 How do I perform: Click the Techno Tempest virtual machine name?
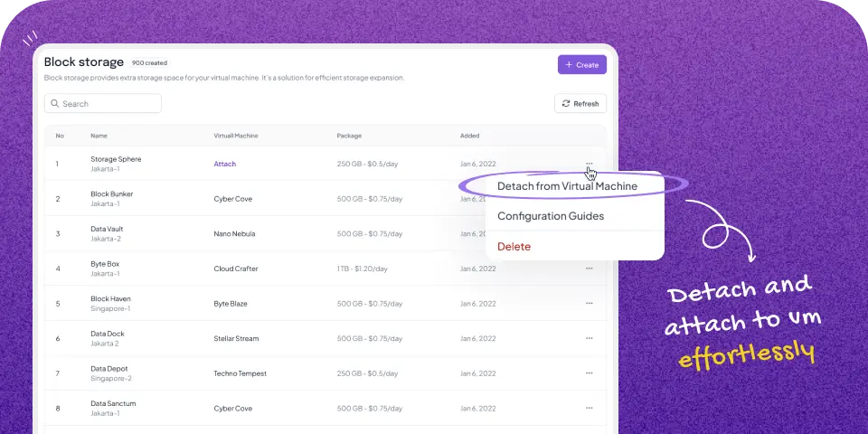coord(240,373)
